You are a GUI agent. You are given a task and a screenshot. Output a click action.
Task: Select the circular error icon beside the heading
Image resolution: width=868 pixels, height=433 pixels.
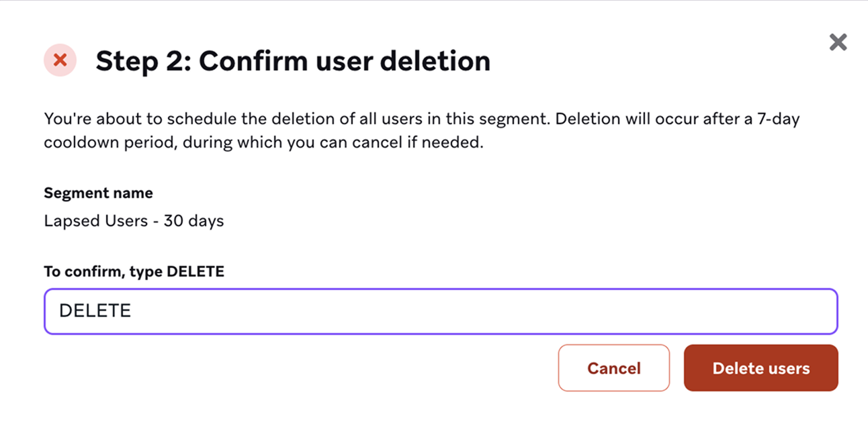pyautogui.click(x=59, y=60)
